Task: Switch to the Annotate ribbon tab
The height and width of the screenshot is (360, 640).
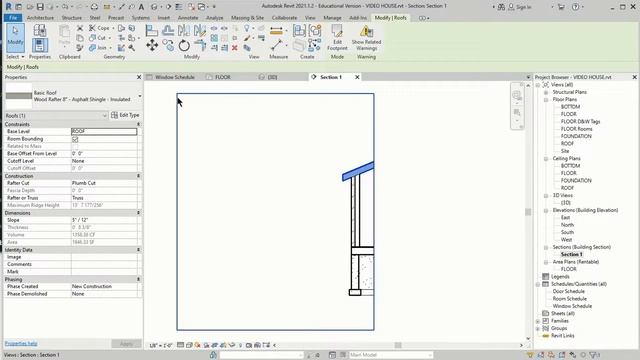Action: point(188,18)
